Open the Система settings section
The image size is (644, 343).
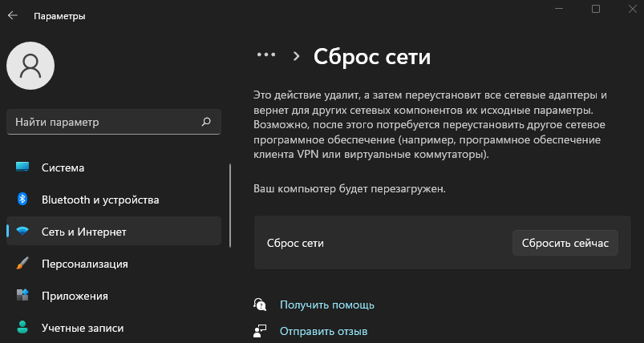(x=114, y=167)
